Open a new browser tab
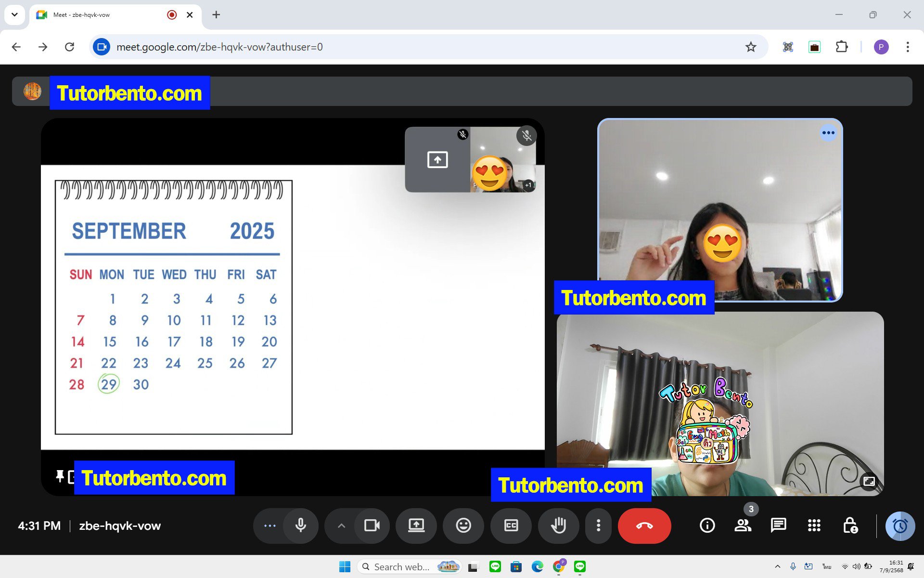Image resolution: width=924 pixels, height=578 pixels. point(216,15)
